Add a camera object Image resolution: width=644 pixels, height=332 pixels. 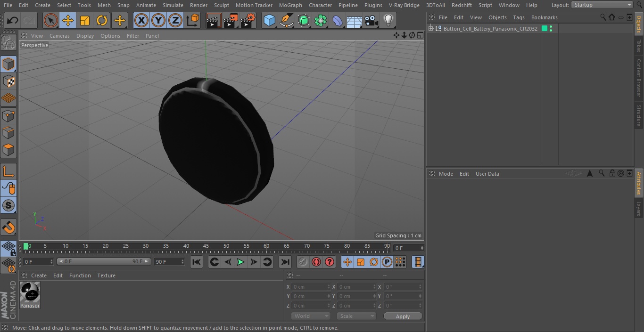coord(371,20)
